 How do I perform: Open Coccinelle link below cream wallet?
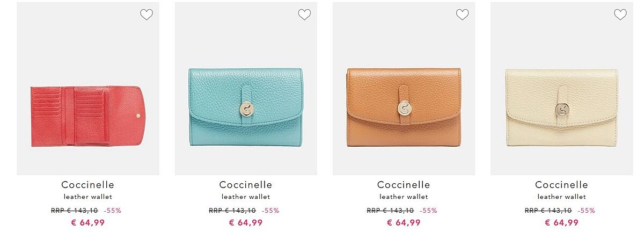pos(561,185)
